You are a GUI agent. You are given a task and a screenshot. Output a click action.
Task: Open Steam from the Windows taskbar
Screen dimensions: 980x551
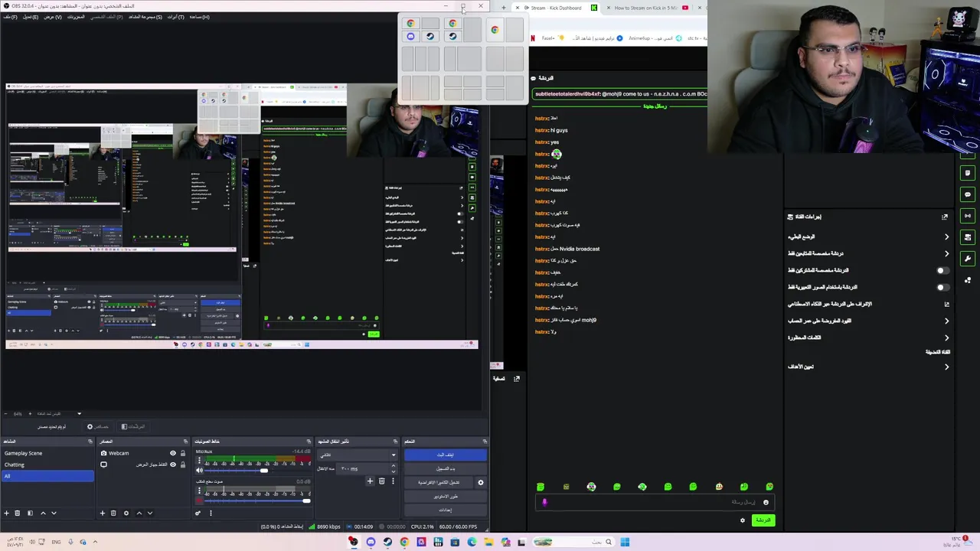pos(387,542)
